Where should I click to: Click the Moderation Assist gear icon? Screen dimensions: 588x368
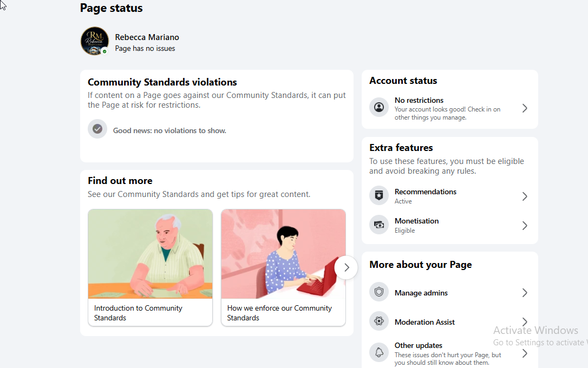[x=379, y=321]
